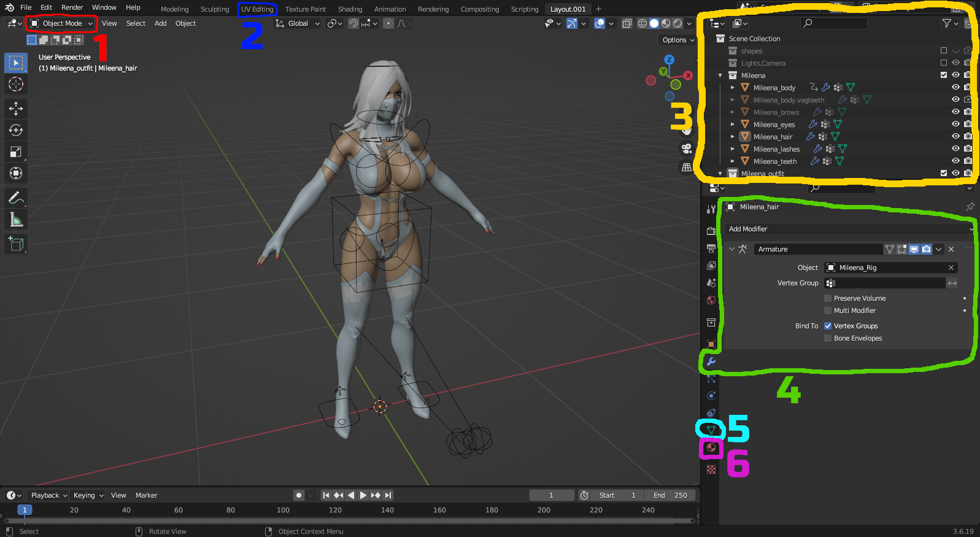The width and height of the screenshot is (980, 537).
Task: Pin the Mileena_hair properties context
Action: pos(970,207)
